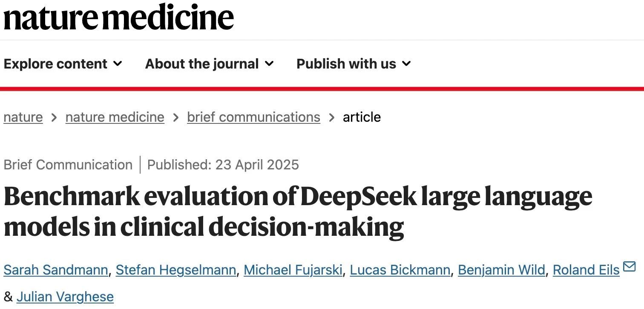Click the email envelope icon beside Roland Eils
Viewport: 644px width, 309px height.
pos(629,267)
